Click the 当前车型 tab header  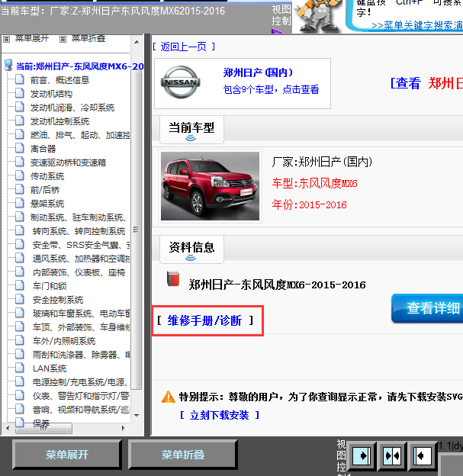[191, 130]
